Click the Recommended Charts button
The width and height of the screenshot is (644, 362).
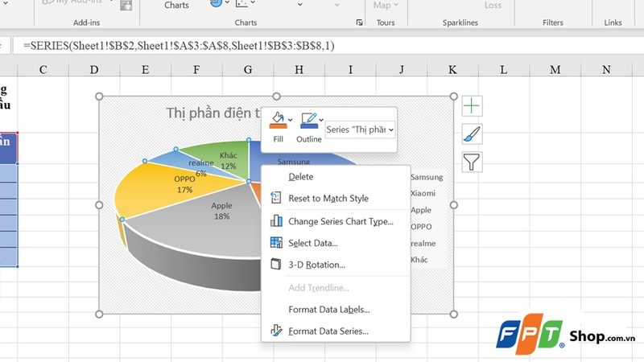coord(176,5)
